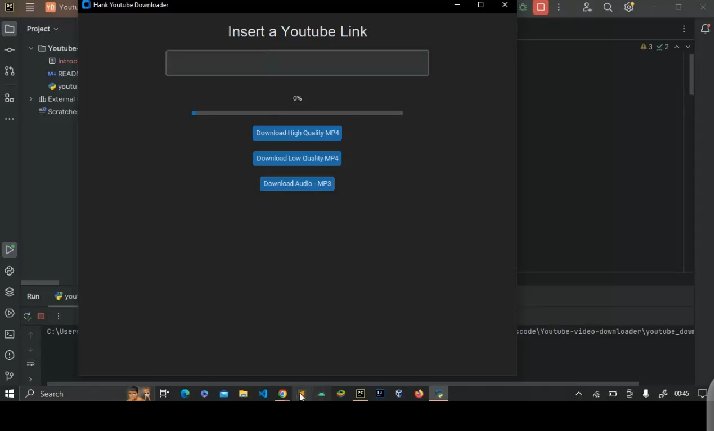Click the red Stop icon in Run panel

coord(41,316)
